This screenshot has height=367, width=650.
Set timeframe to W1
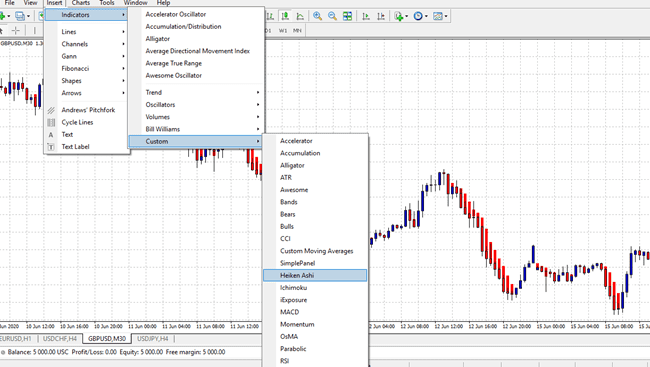pyautogui.click(x=283, y=30)
